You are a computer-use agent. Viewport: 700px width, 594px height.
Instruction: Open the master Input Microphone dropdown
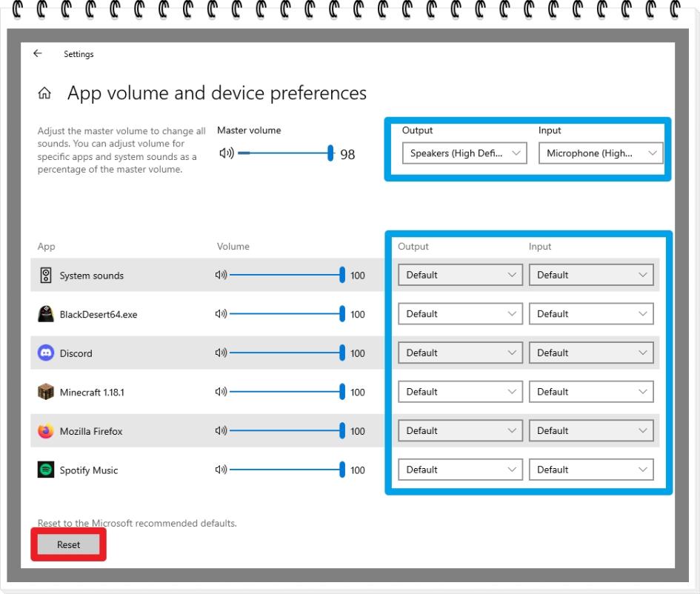tap(600, 153)
